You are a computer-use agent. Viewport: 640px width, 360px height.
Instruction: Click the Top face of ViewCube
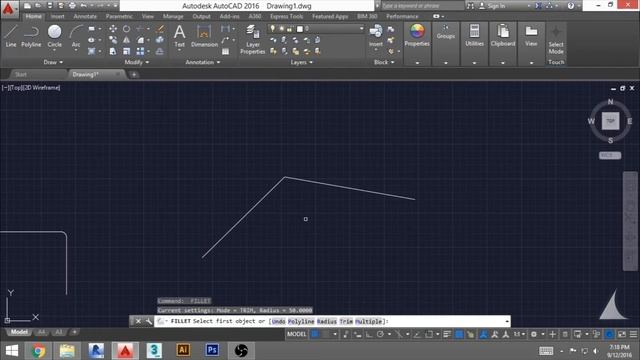[x=610, y=121]
